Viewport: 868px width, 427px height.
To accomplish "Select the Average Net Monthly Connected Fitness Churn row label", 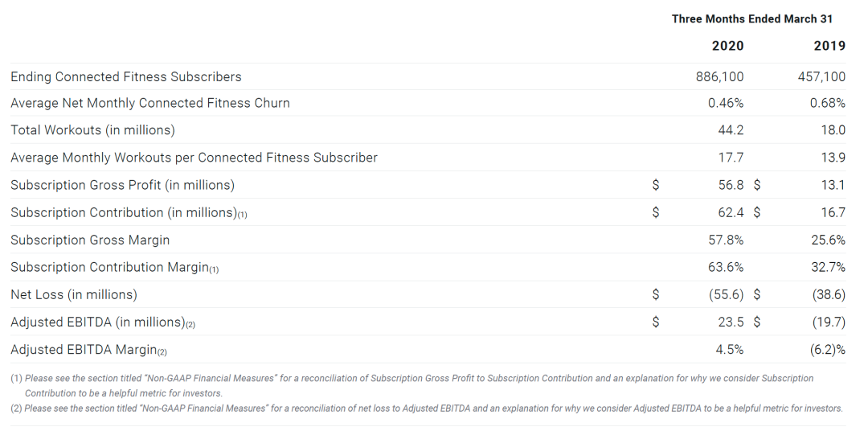I will coord(150,103).
